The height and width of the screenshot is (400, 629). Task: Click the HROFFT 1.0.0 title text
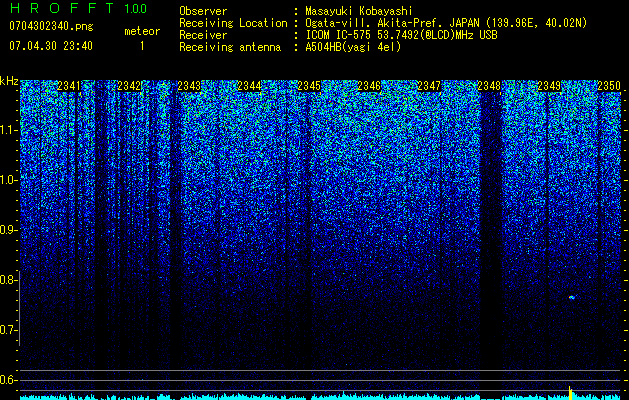[78, 8]
